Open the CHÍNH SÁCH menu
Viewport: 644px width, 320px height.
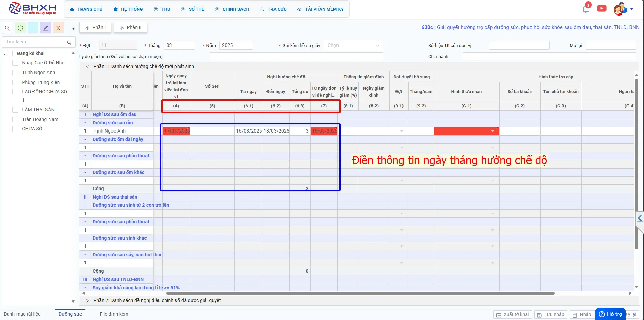(232, 9)
